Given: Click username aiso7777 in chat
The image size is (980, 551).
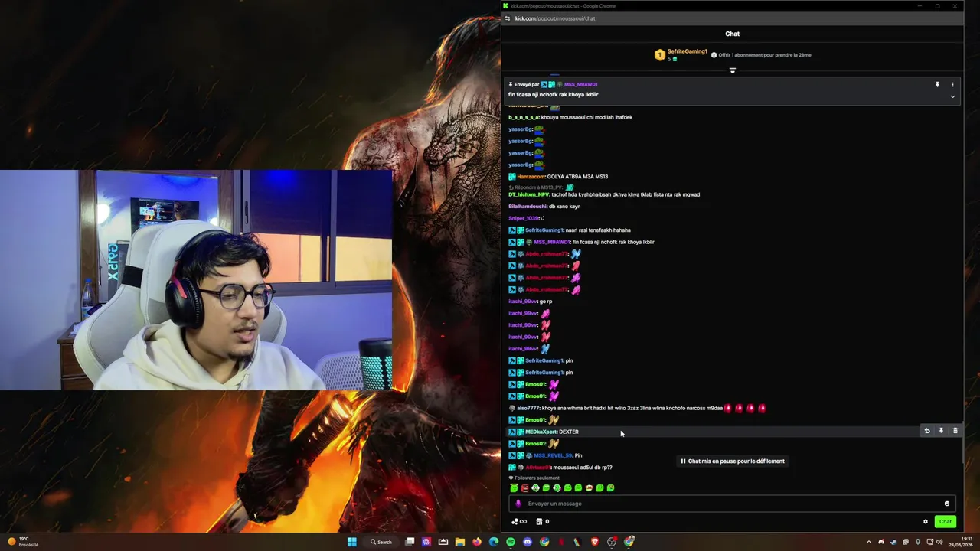Looking at the screenshot, I should click(528, 408).
